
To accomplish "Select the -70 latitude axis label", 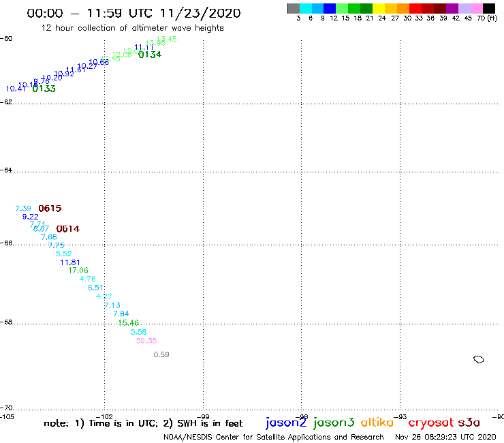I will 6,408.
